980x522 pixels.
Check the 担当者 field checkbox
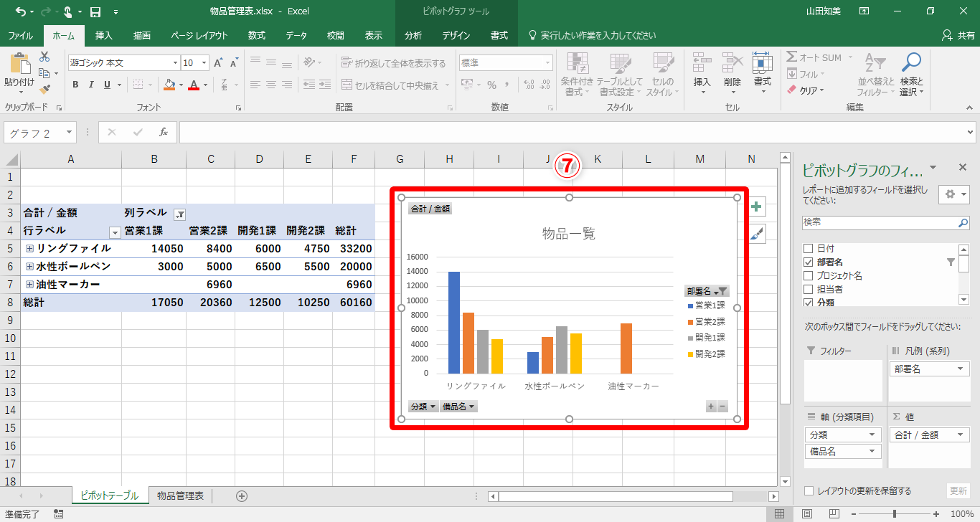pyautogui.click(x=809, y=290)
